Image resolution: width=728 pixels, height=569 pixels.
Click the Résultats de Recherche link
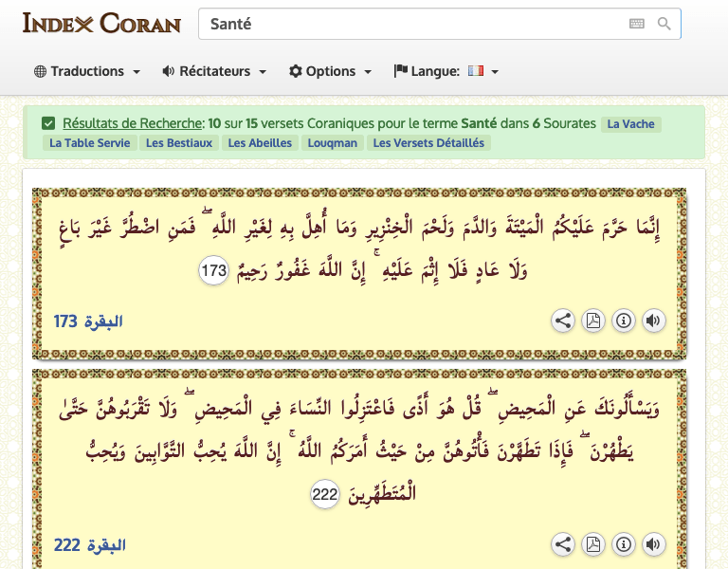click(x=133, y=123)
